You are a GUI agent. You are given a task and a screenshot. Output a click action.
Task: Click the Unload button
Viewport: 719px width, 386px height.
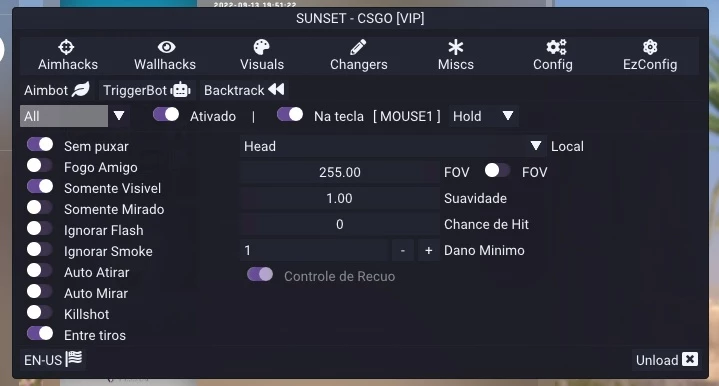pos(667,360)
